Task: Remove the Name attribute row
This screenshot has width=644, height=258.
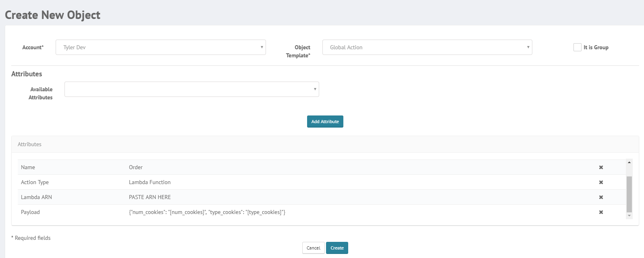Action: click(601, 167)
